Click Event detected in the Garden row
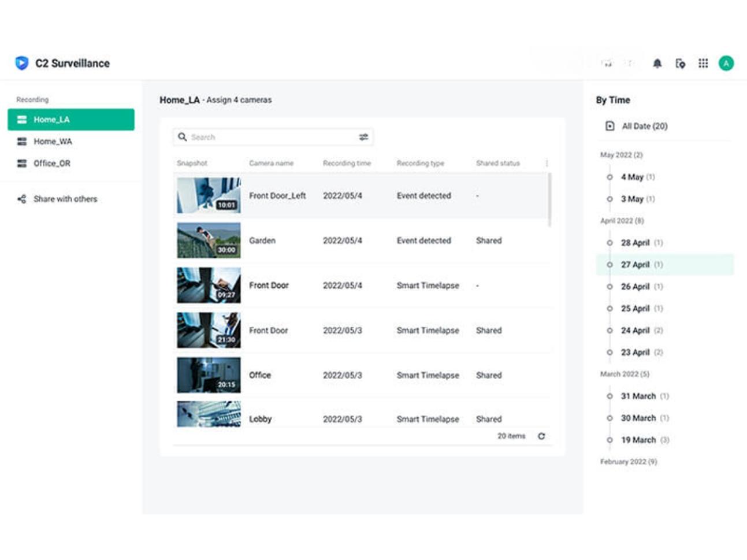 423,240
